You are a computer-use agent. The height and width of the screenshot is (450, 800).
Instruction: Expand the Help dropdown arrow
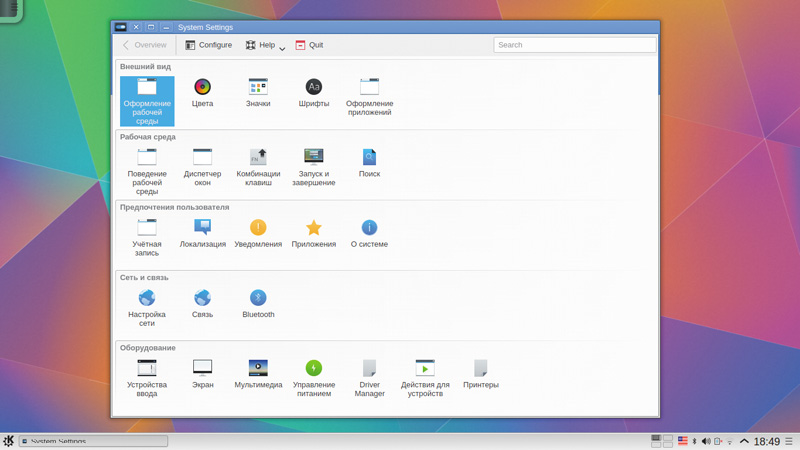pyautogui.click(x=282, y=48)
